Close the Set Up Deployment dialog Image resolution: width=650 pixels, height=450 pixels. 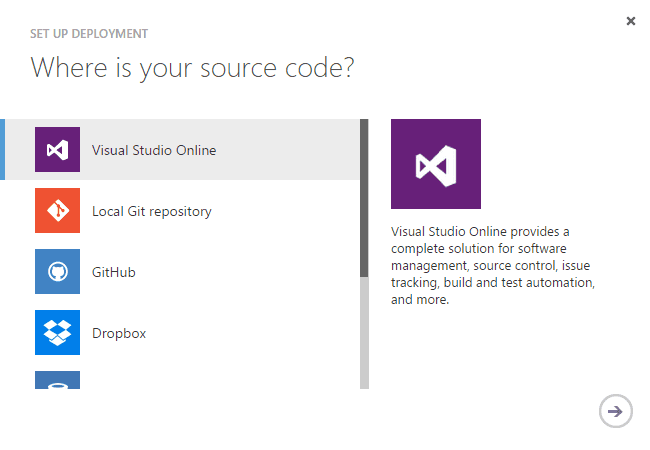coord(630,21)
